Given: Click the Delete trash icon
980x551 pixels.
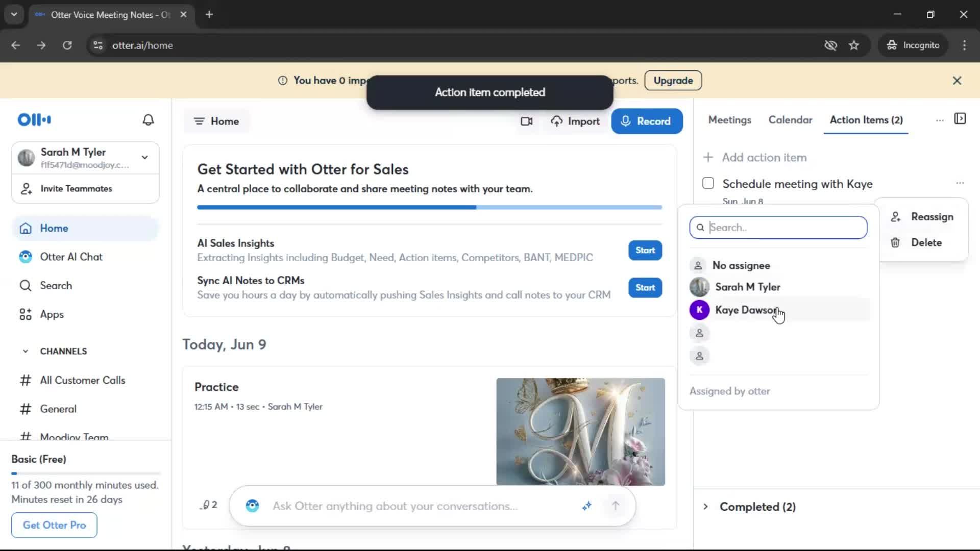Looking at the screenshot, I should pyautogui.click(x=895, y=243).
